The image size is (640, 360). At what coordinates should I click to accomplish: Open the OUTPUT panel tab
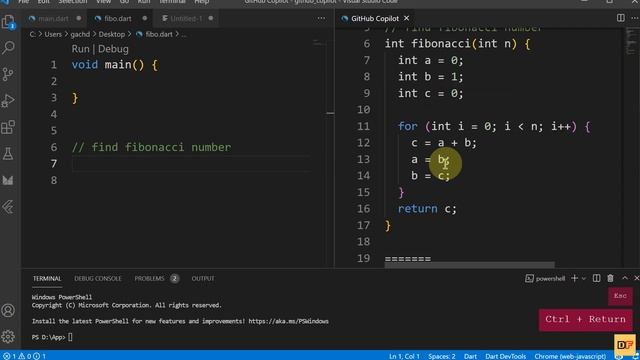203,278
